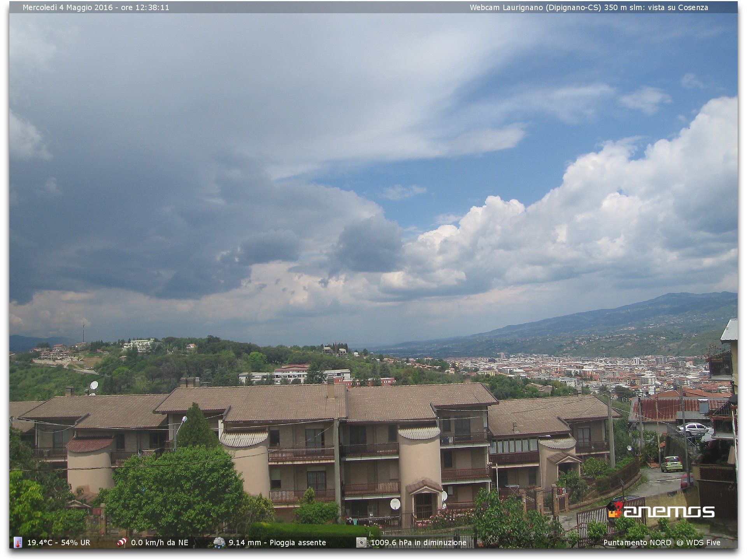Click the barometer icon beside the pressure reading
747x560 pixels.
[x=361, y=542]
